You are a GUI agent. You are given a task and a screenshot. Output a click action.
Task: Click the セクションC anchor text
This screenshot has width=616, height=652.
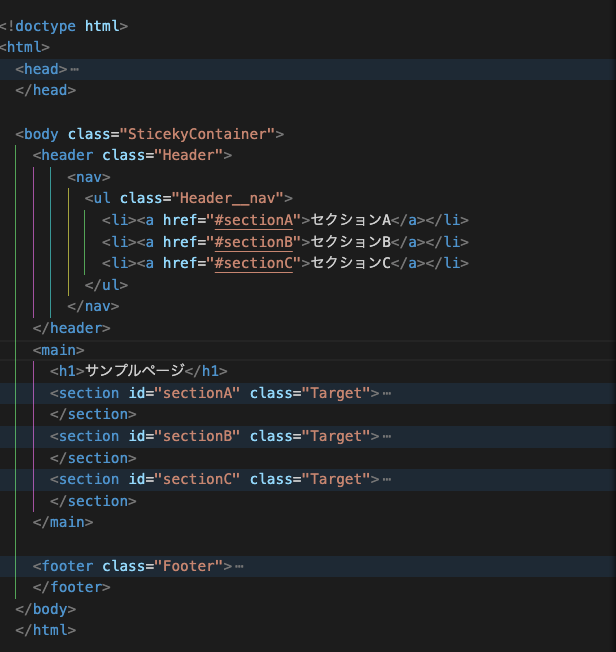(348, 263)
